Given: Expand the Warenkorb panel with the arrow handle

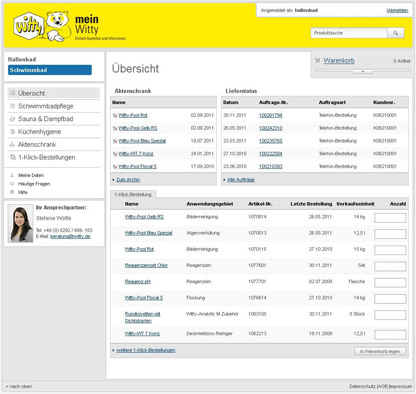Looking at the screenshot, I should [x=363, y=71].
